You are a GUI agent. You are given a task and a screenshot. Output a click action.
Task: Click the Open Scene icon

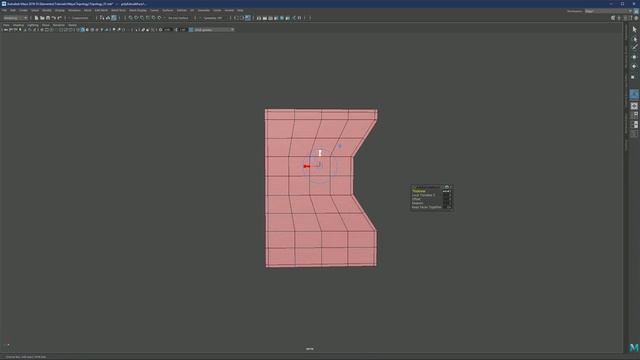pos(42,18)
